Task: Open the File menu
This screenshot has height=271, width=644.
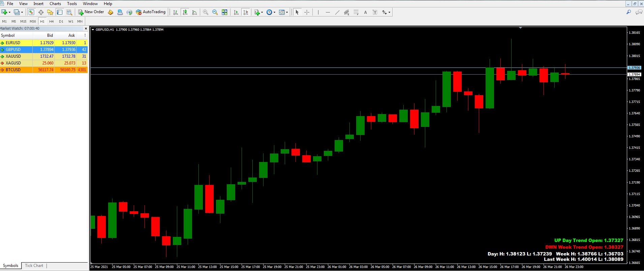Action: (x=10, y=4)
